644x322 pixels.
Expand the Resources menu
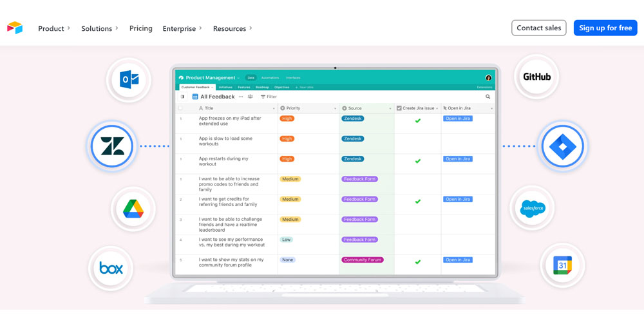tap(232, 28)
